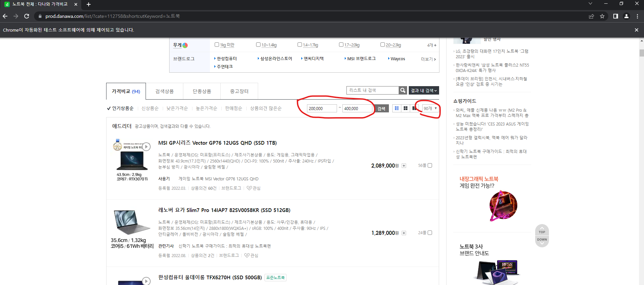Tick compare checkbox for MSI Vector GP76
The image size is (644, 285).
click(430, 165)
